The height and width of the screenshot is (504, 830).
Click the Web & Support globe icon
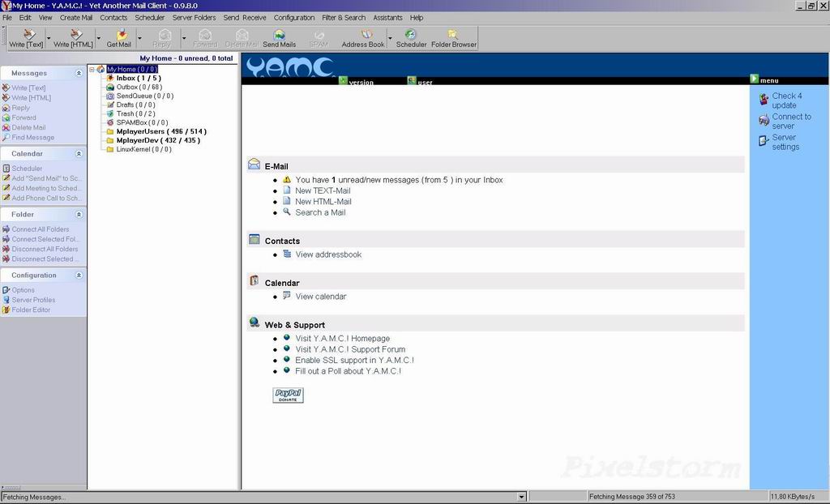pyautogui.click(x=254, y=322)
